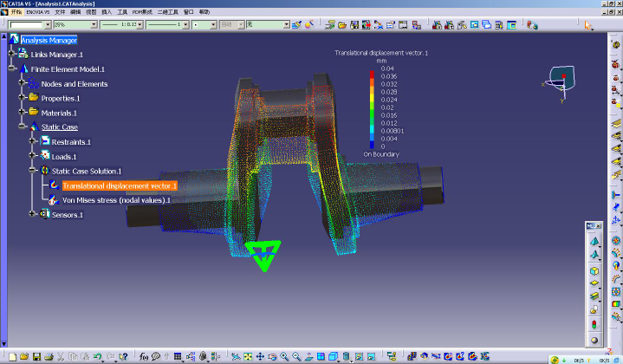The width and height of the screenshot is (623, 364).
Task: Click the Zoom In magnifier icon
Action: 284,356
